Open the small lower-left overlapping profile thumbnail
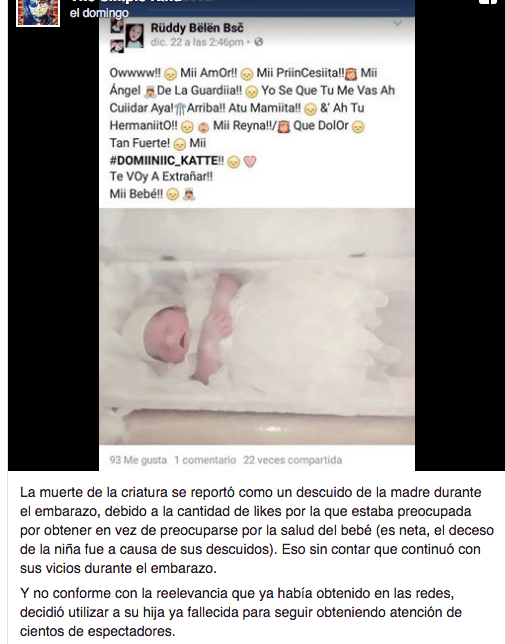 [x=117, y=46]
